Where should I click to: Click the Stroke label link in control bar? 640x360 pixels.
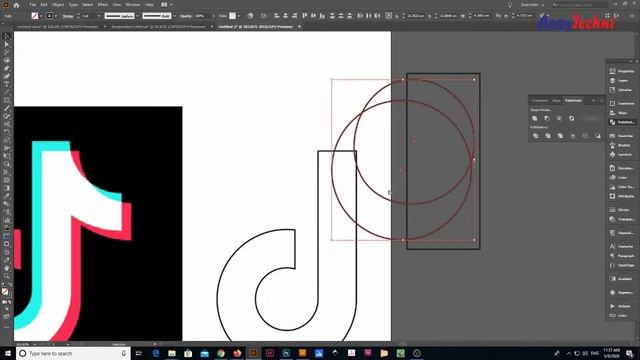coord(68,16)
